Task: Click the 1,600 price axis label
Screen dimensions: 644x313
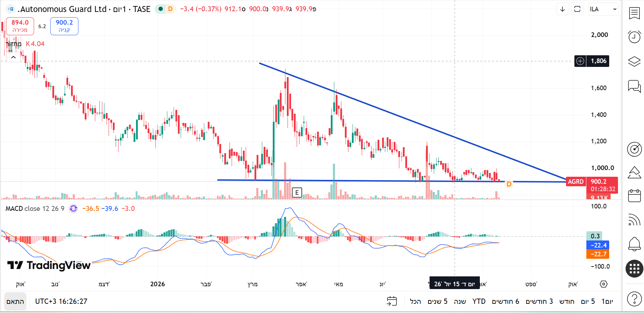Action: coord(599,88)
